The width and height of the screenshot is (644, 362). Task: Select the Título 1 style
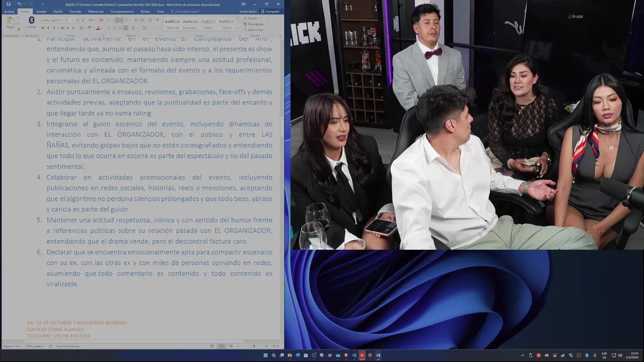point(208,24)
